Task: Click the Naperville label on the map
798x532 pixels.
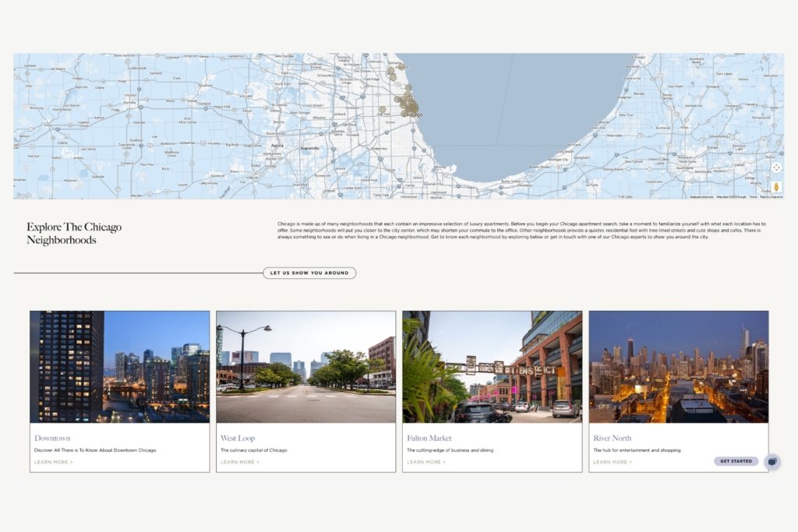Action: 310,148
